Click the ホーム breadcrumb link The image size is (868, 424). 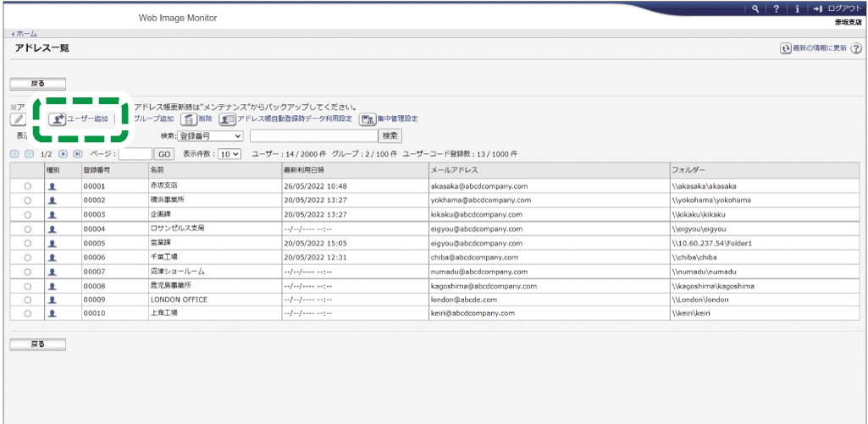25,33
